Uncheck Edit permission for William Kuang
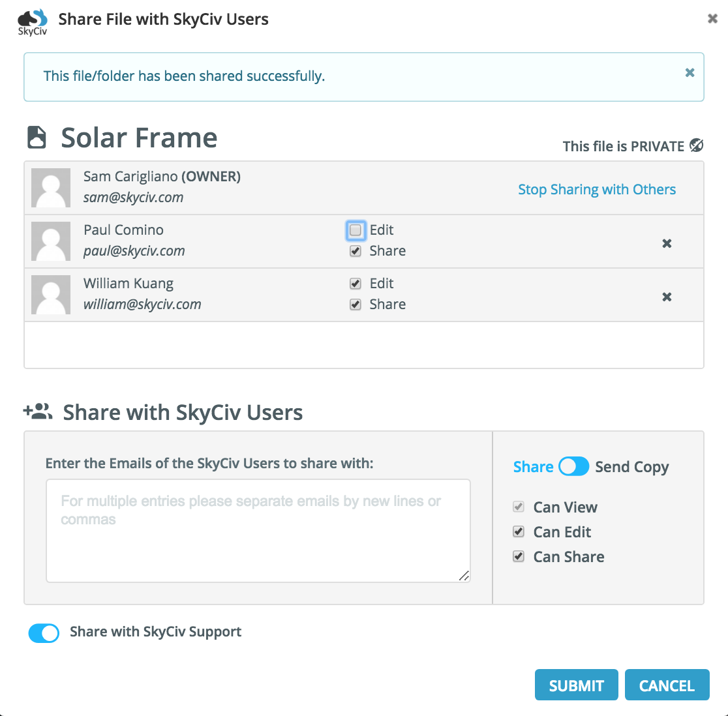 356,284
